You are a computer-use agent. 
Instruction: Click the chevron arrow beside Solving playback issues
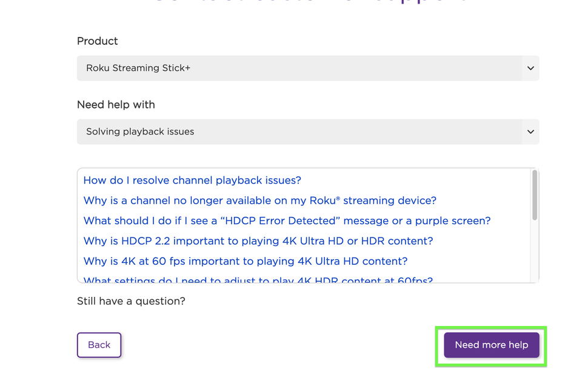[x=530, y=132]
